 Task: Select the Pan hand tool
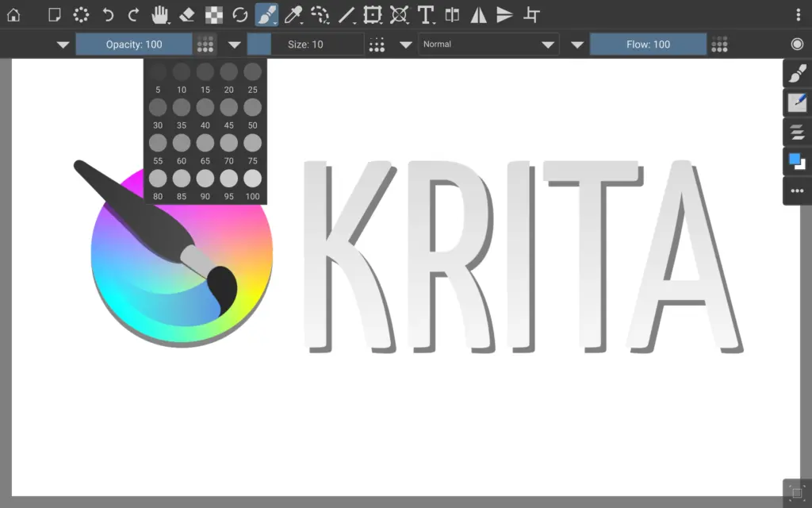tap(160, 15)
